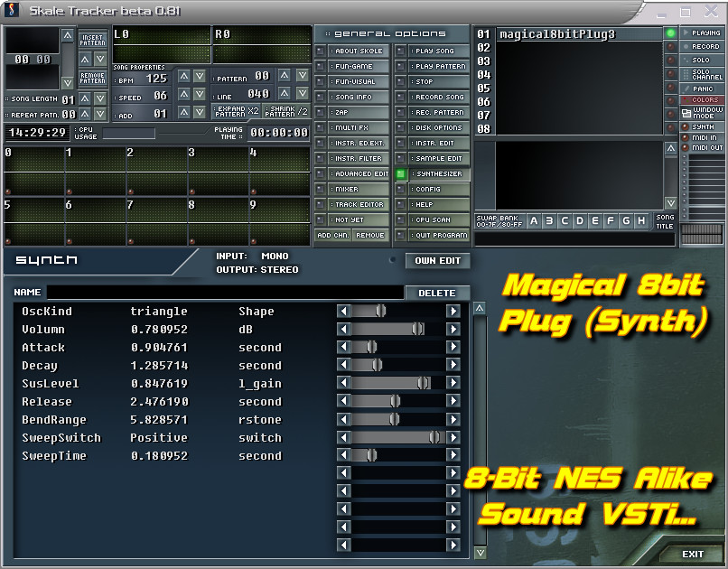This screenshot has width=728, height=569.
Task: Toggle the Track Editor indicator box
Action: click(x=321, y=205)
